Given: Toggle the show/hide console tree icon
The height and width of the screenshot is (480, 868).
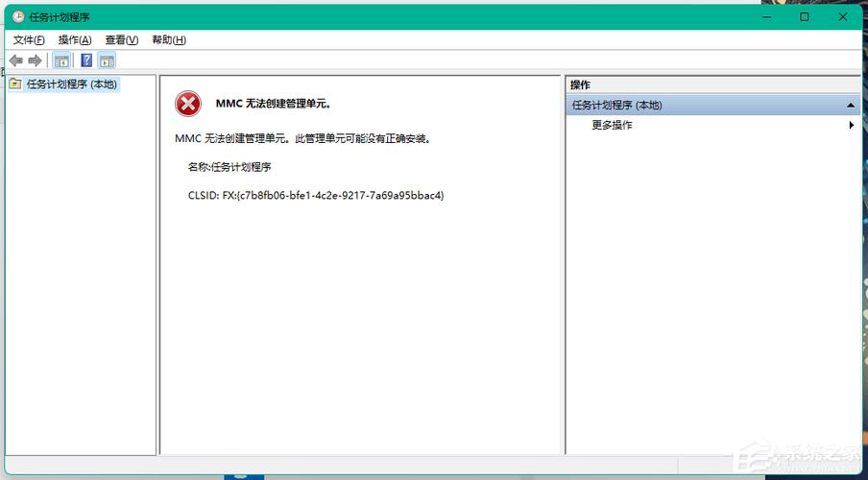Looking at the screenshot, I should coord(61,60).
